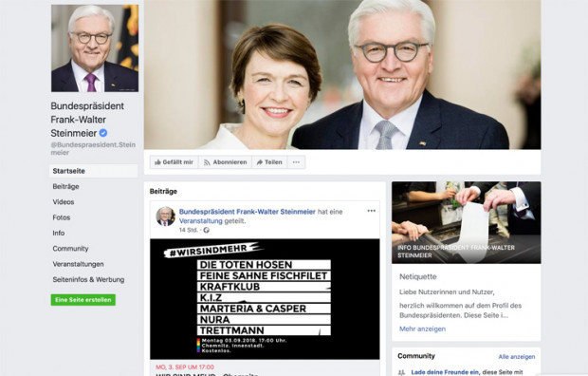Click Alle anzeigen in Community box
The image size is (588, 376).
(x=516, y=357)
